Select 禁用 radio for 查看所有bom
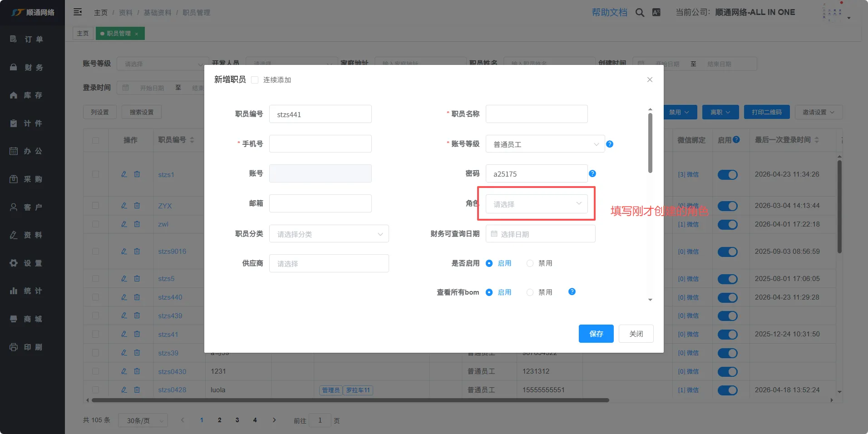 tap(530, 292)
